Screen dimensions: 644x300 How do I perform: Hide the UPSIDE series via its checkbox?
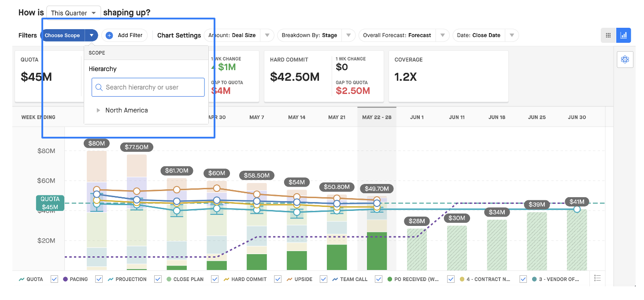pos(323,279)
